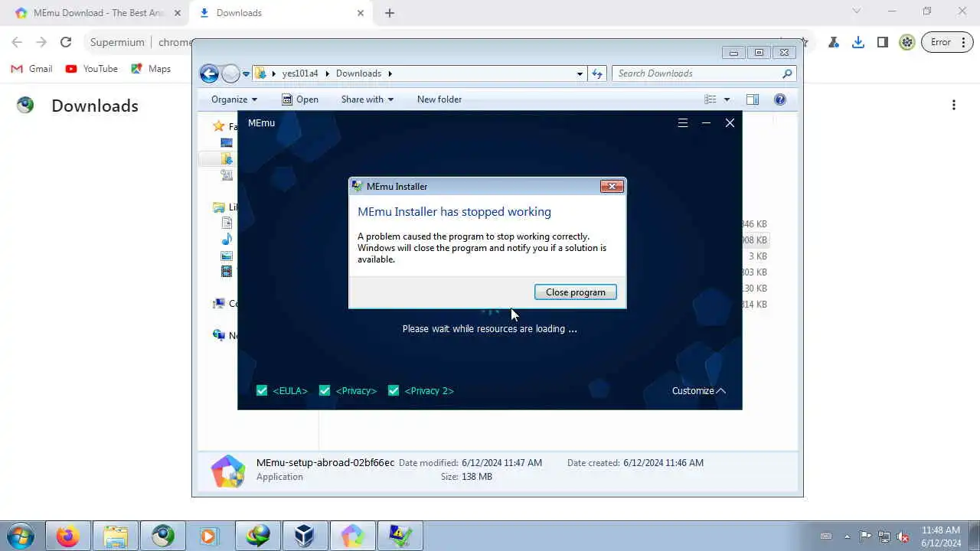This screenshot has width=980, height=551.
Task: Select Desktop icon in Explorer sidebar
Action: click(x=227, y=142)
